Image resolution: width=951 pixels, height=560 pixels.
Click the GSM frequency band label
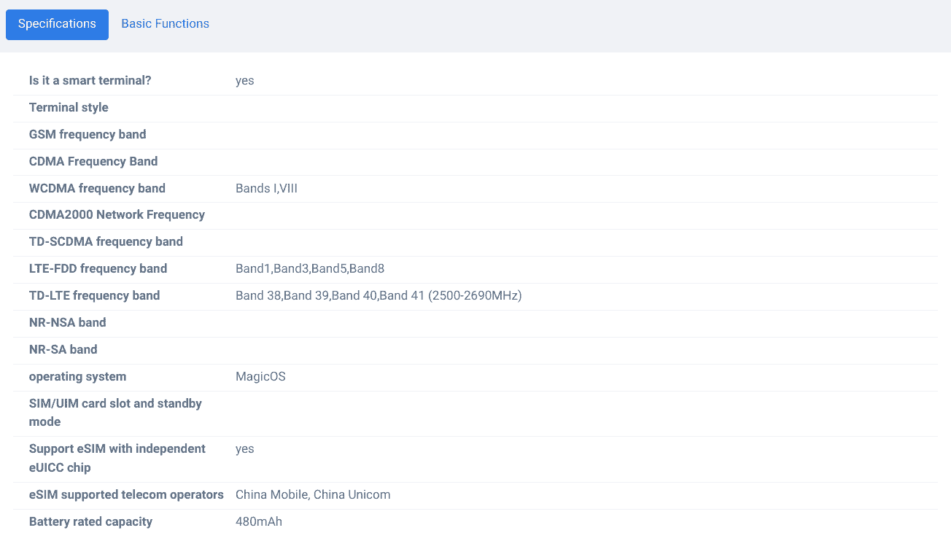[x=88, y=135]
